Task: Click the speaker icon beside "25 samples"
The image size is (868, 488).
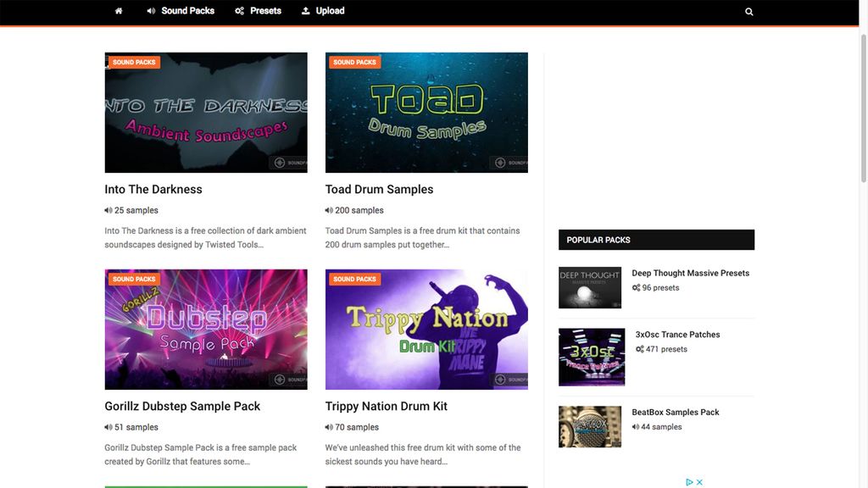Action: [108, 209]
